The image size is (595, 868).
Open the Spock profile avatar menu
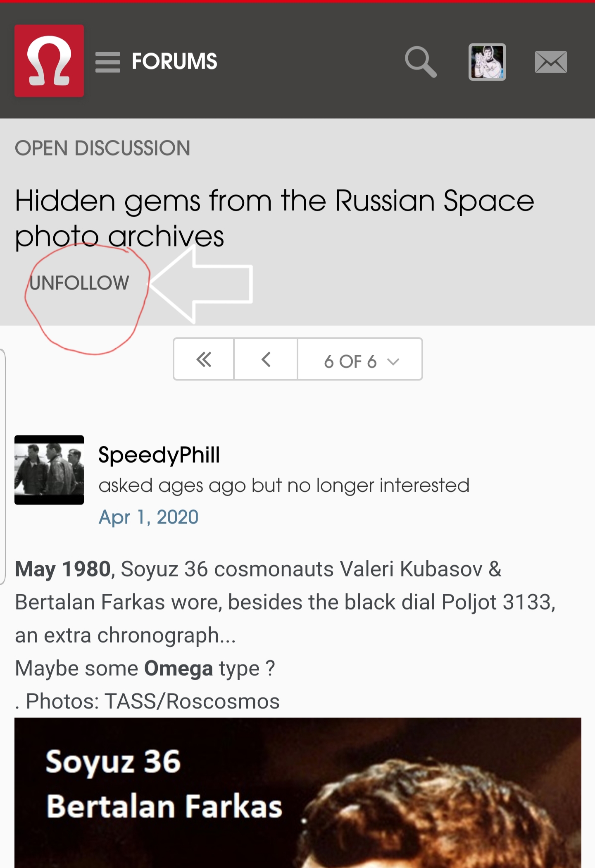click(x=487, y=62)
